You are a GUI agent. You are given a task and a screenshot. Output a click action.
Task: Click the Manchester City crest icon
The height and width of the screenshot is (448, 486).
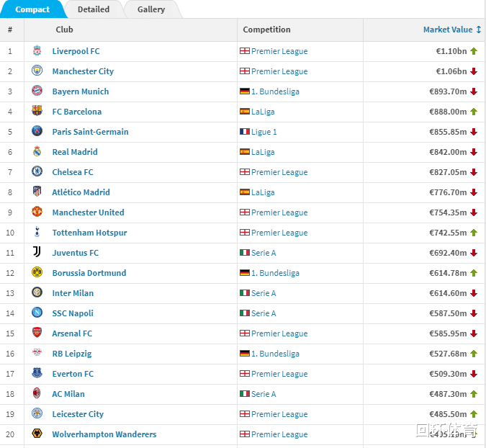click(37, 71)
